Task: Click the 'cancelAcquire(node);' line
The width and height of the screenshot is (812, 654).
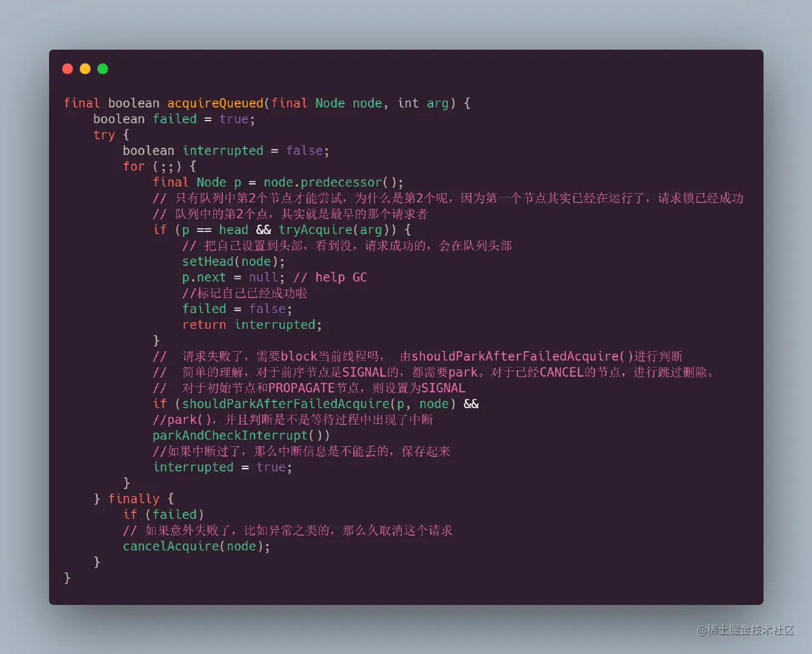Action: 196,546
